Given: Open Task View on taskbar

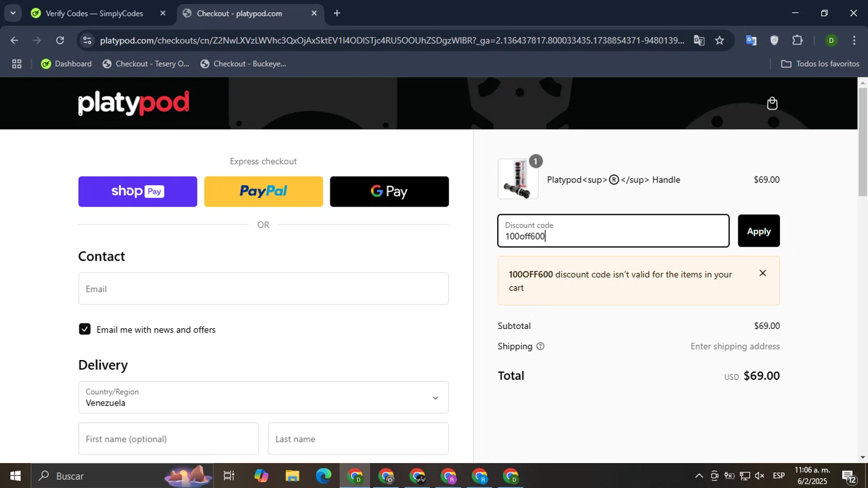Looking at the screenshot, I should (229, 476).
